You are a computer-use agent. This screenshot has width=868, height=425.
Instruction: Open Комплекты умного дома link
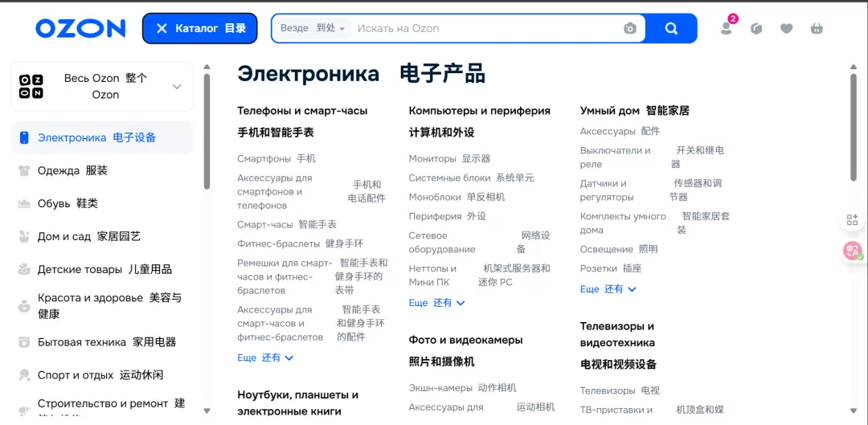pos(623,223)
